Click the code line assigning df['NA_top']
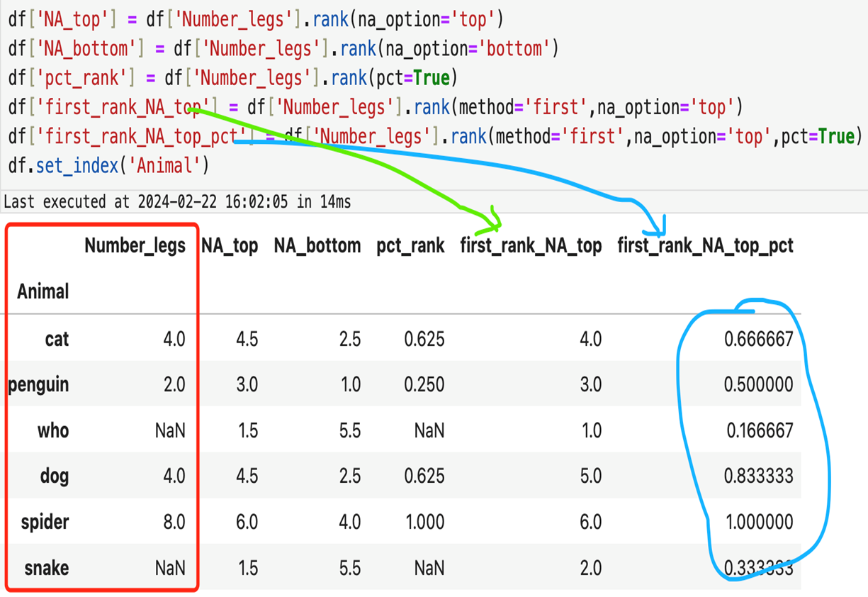 point(256,19)
